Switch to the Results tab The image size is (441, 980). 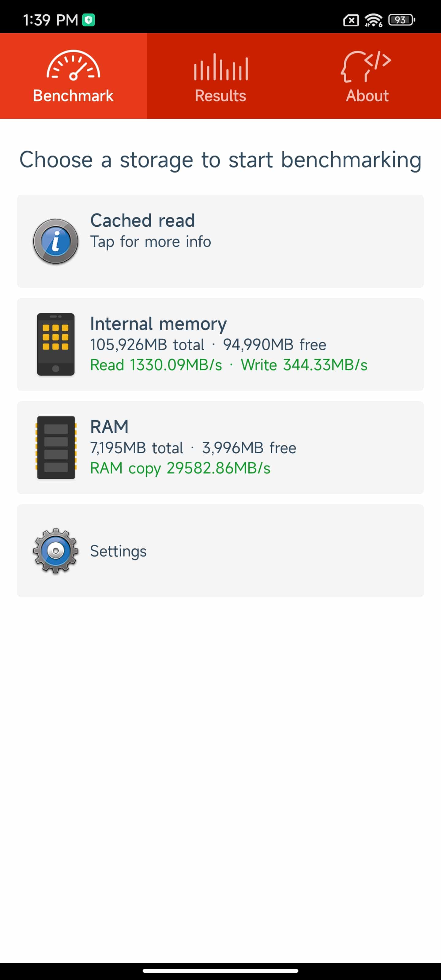221,76
